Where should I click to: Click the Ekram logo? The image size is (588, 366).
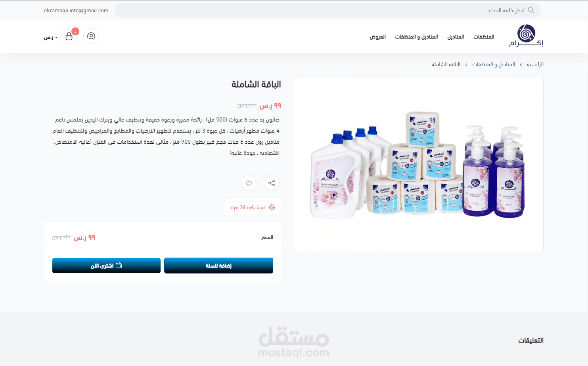(x=527, y=36)
